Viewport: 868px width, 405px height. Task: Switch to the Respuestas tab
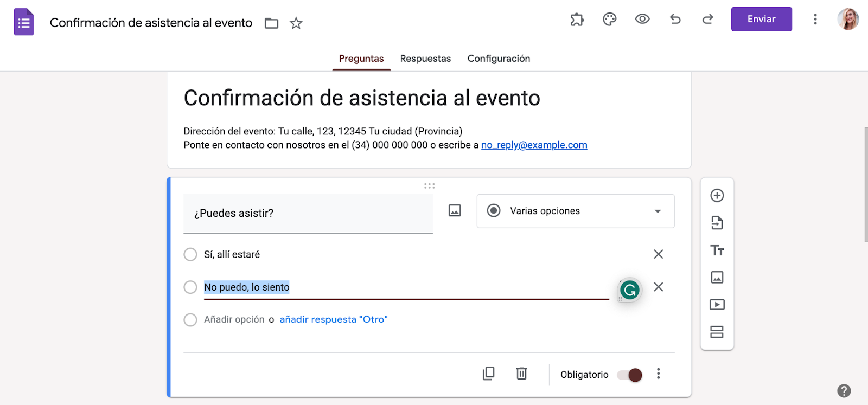pyautogui.click(x=425, y=59)
